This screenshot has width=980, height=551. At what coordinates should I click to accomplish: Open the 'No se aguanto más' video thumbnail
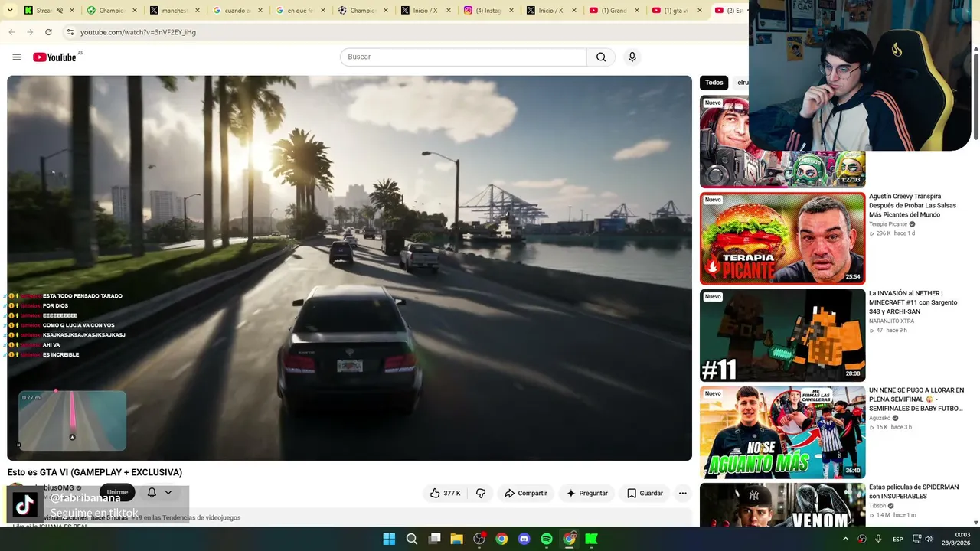click(782, 432)
